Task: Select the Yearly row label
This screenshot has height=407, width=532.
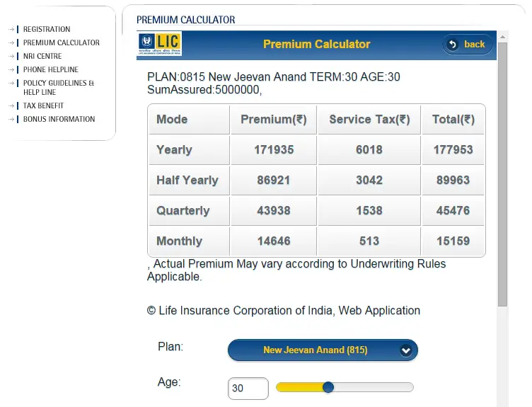Action: 174,149
